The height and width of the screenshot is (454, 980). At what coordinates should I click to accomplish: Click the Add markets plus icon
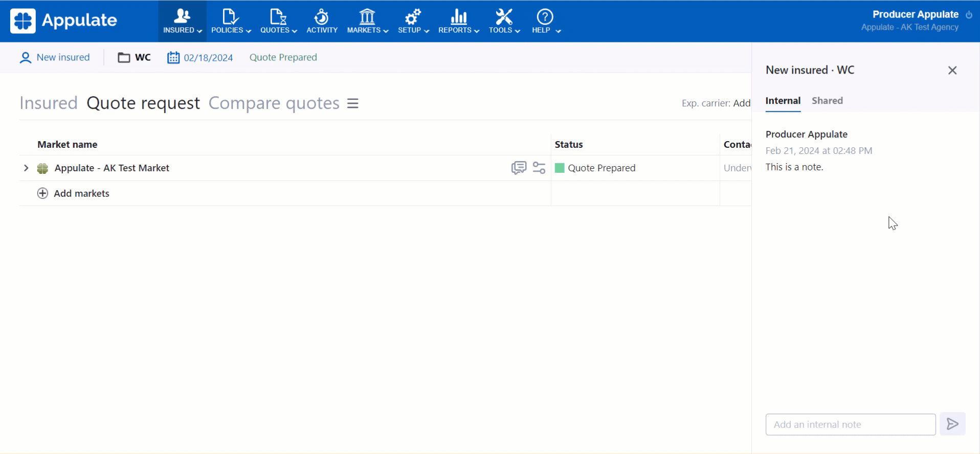tap(43, 193)
